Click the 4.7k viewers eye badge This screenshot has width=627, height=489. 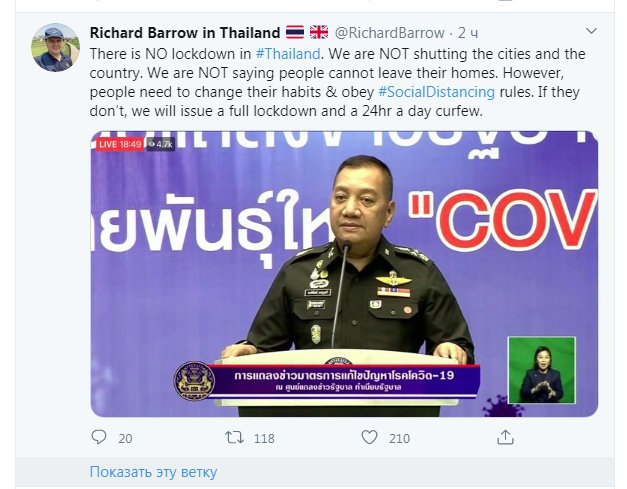tap(160, 144)
